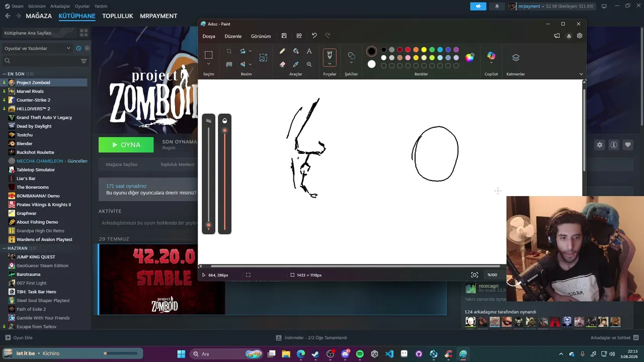Collapse the EN SON category in Steam
The height and width of the screenshot is (362, 644).
[4, 74]
